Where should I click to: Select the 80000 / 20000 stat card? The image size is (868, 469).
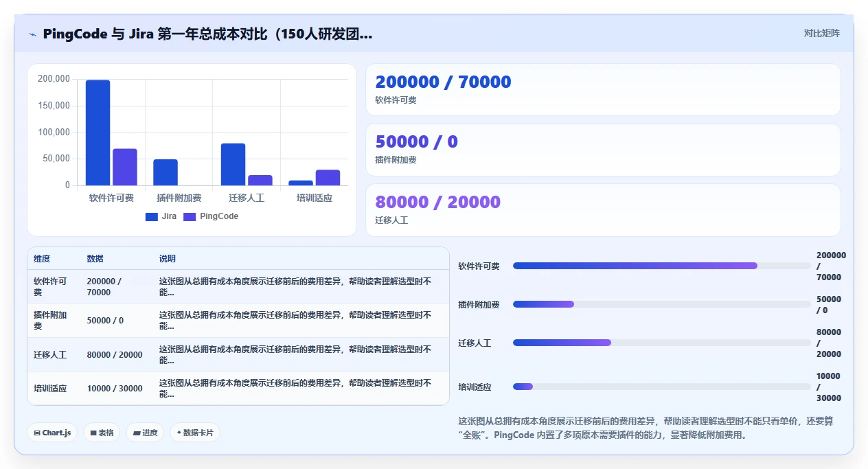pos(603,210)
